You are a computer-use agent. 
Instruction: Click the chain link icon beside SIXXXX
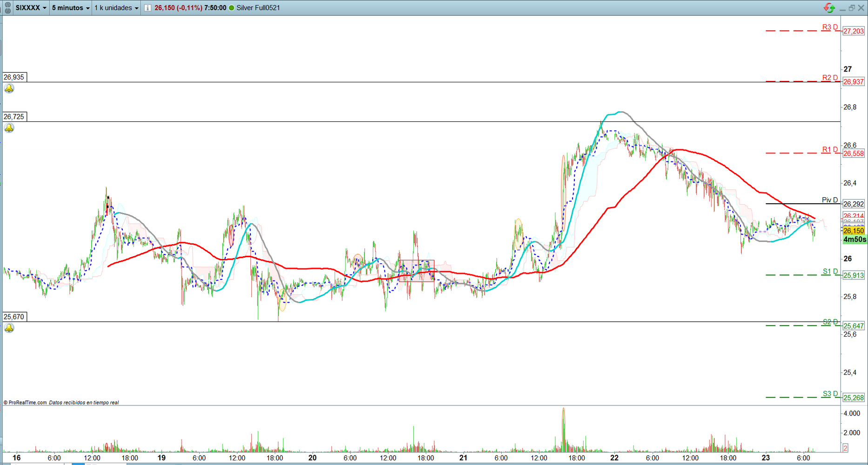[x=7, y=8]
